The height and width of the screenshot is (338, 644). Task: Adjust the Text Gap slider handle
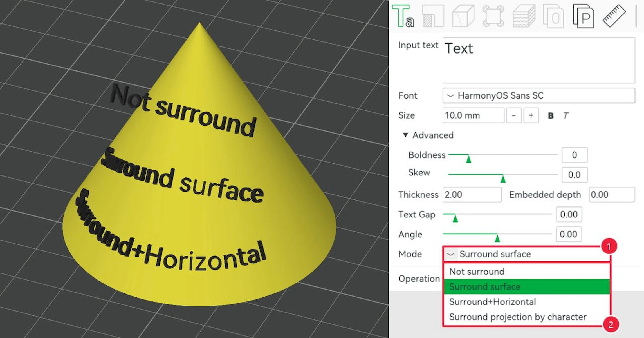tap(455, 218)
